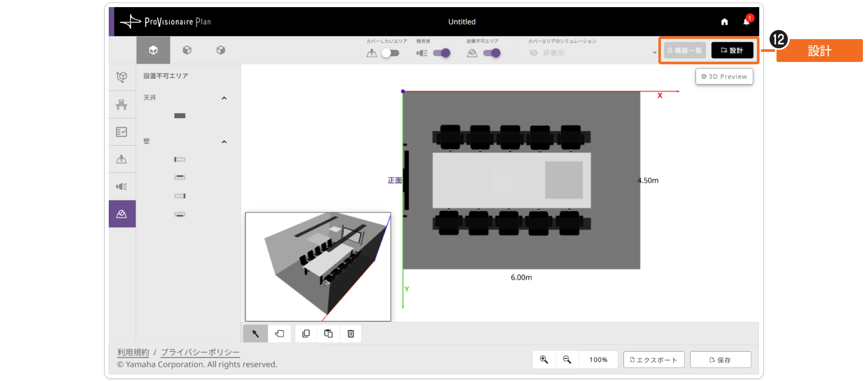
Task: Open notifications bell icon
Action: coord(747,22)
